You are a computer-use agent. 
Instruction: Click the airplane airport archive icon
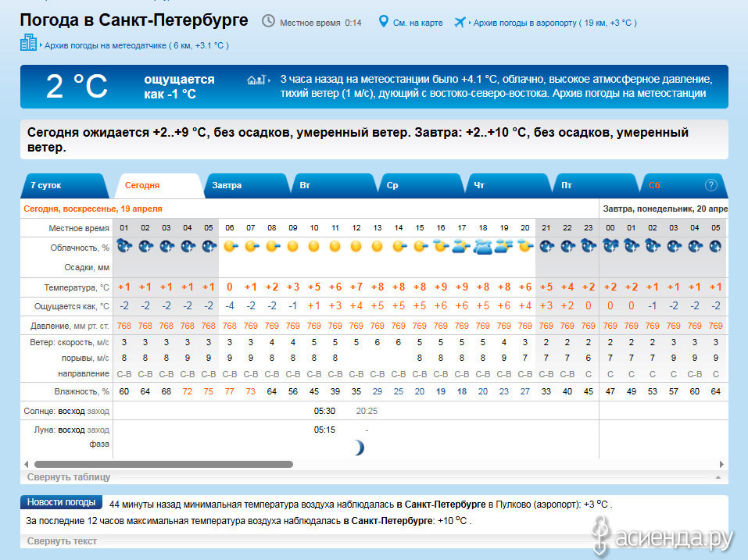click(460, 21)
